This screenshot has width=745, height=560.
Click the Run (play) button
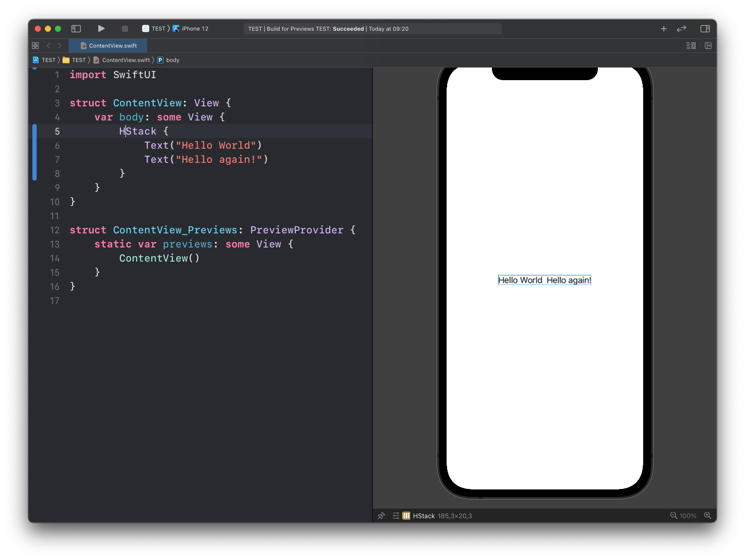101,29
